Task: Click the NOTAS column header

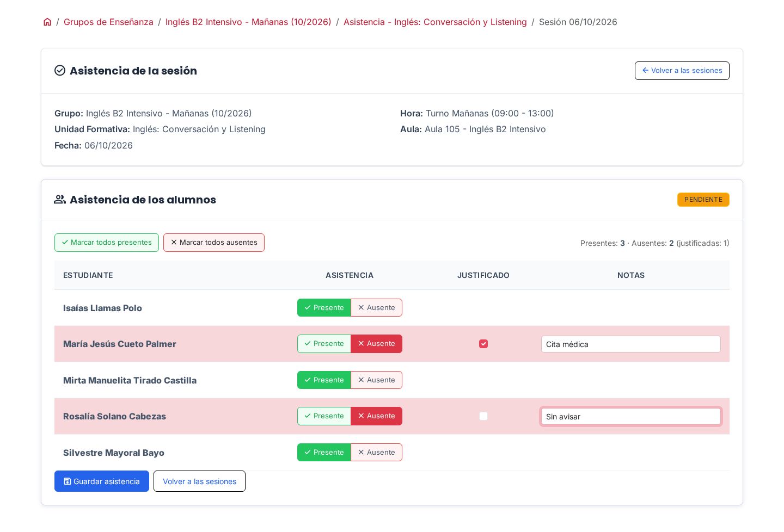Action: click(631, 275)
